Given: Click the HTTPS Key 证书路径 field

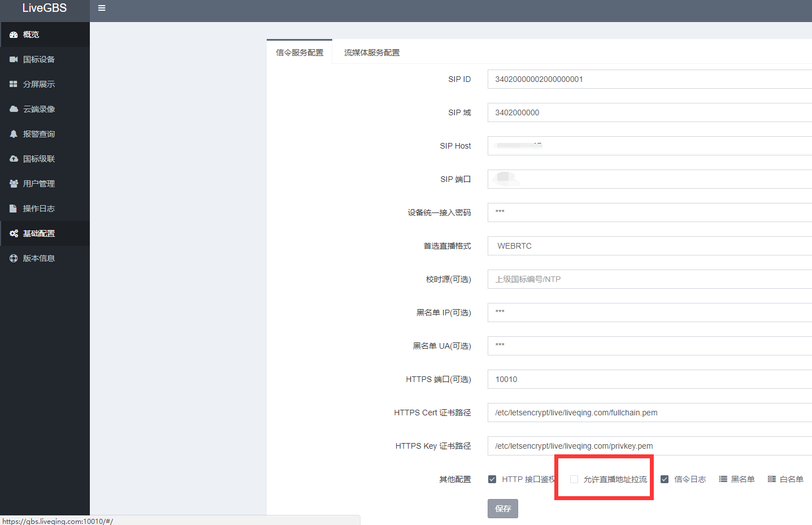Looking at the screenshot, I should coord(650,446).
